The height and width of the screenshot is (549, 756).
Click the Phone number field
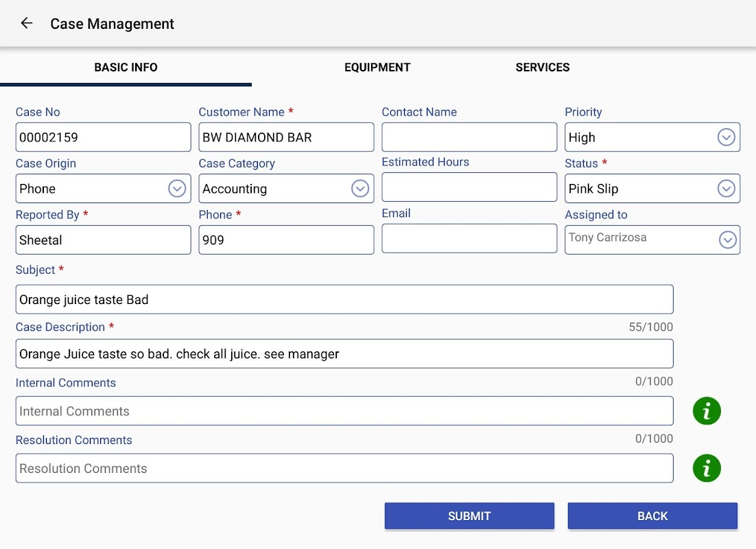click(286, 240)
